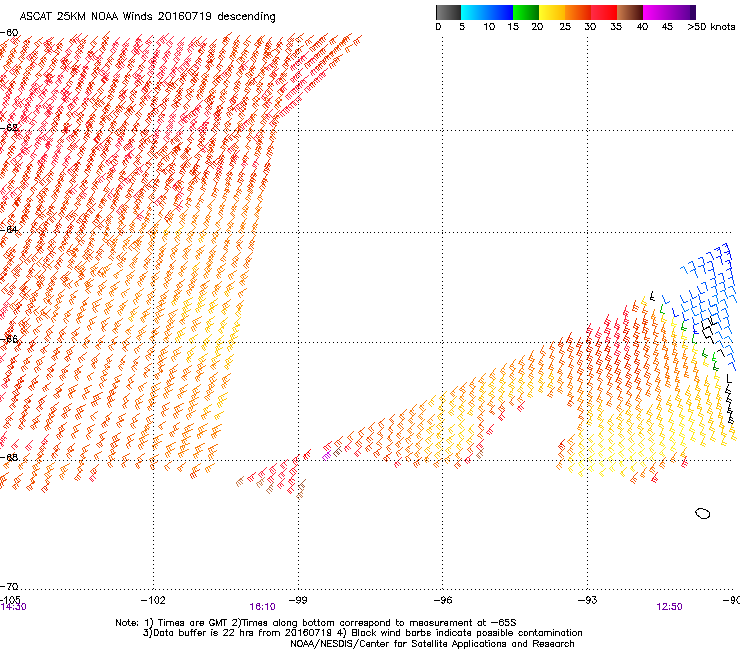Click the '10' legend tick label
This screenshot has width=740, height=650.
pyautogui.click(x=489, y=27)
